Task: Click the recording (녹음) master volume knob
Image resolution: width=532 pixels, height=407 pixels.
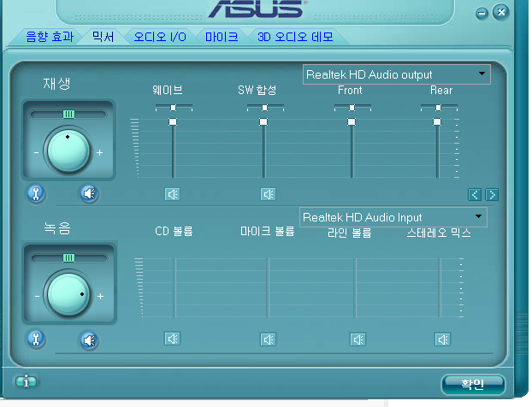Action: [68, 294]
